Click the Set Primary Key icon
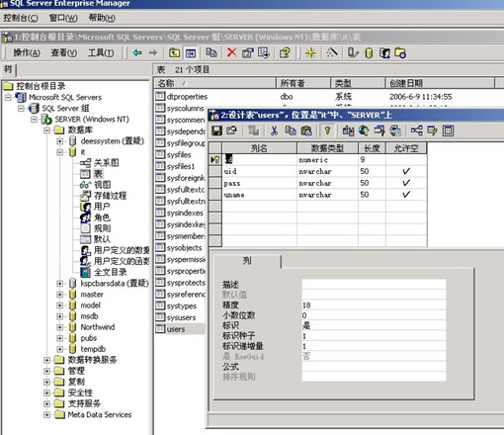504x435 pixels. click(x=327, y=130)
